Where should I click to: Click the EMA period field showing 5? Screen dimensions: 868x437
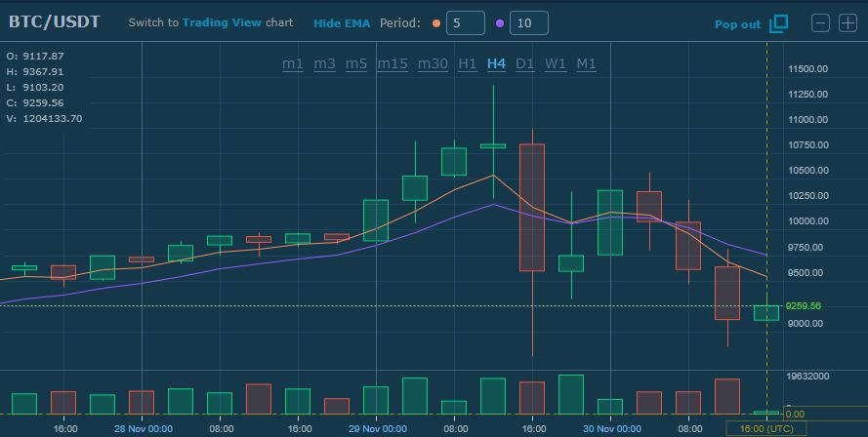[466, 23]
